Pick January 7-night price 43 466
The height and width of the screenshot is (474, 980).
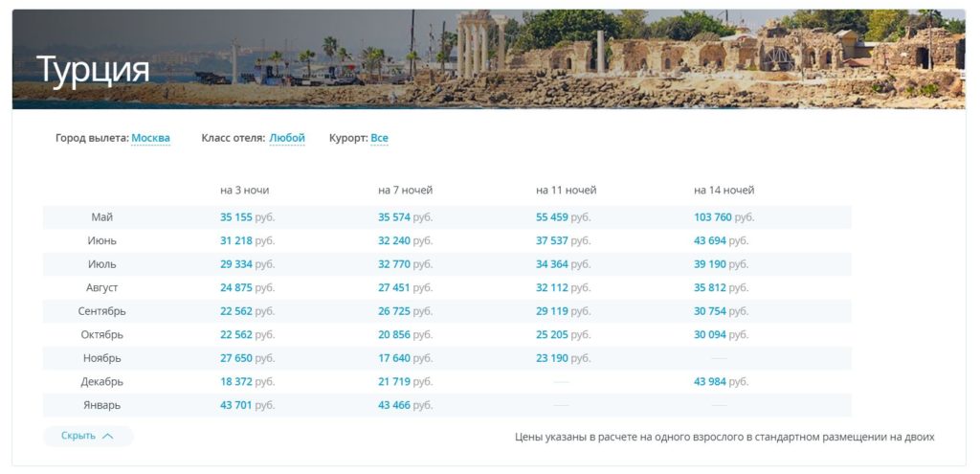click(x=394, y=405)
